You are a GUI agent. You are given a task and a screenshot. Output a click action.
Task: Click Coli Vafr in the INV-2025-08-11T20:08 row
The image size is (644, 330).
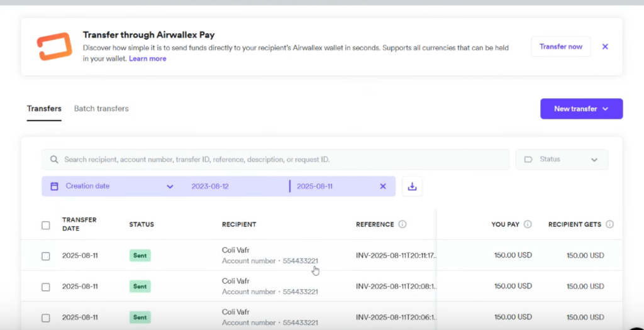236,281
